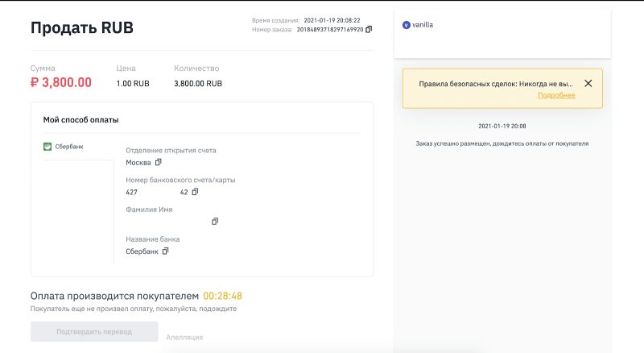This screenshot has width=644, height=353.
Task: Click the order placed chat message
Action: [502, 143]
